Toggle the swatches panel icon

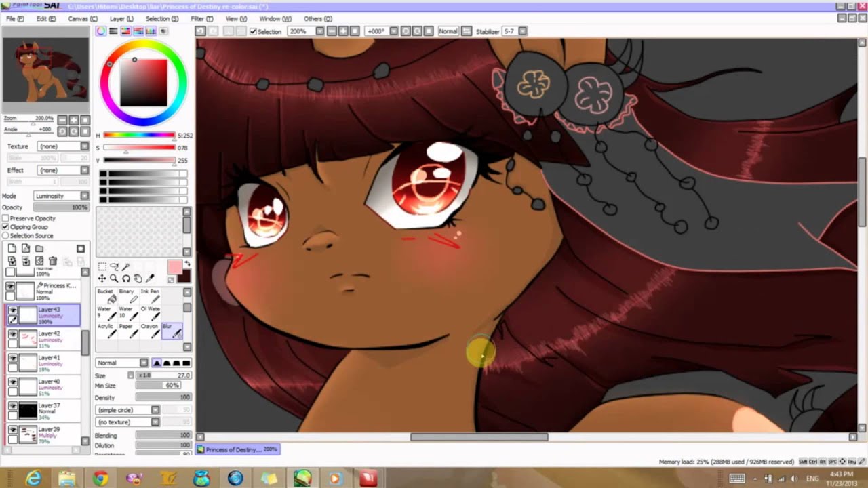(x=151, y=31)
